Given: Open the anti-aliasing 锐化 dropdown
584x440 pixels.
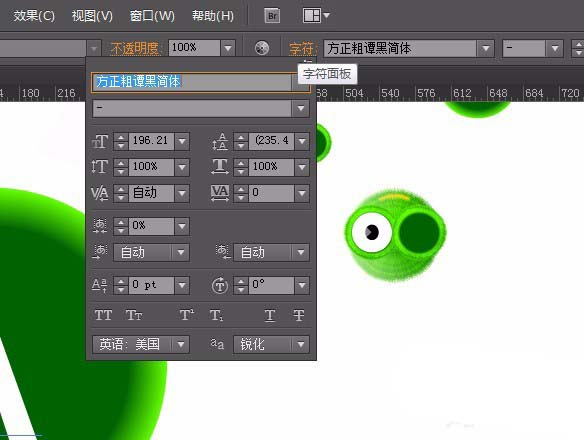Looking at the screenshot, I should (271, 344).
